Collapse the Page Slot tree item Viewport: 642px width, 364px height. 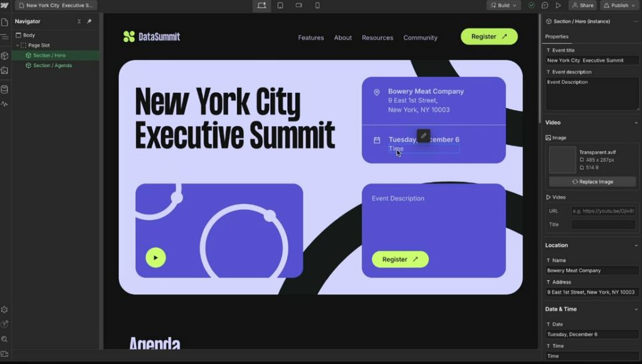[x=18, y=45]
